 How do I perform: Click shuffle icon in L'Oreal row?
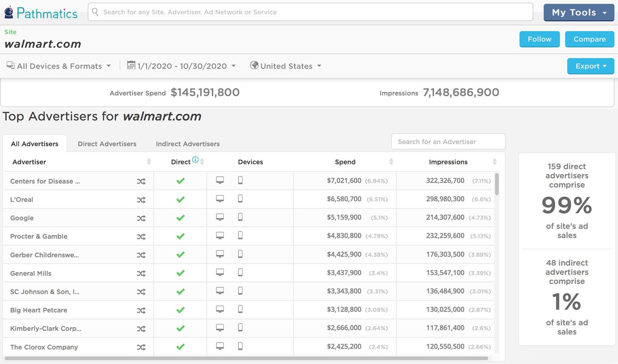tap(141, 200)
